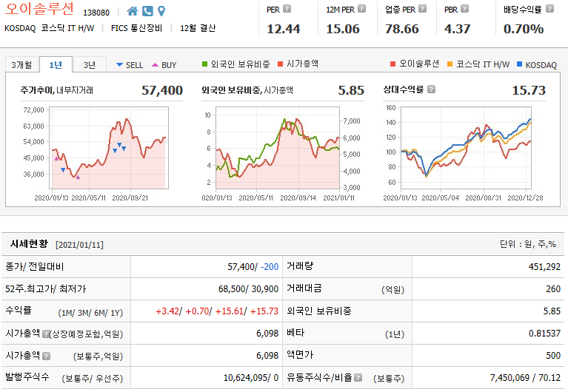
Task: Click the stock code 138080
Action: coord(96,13)
